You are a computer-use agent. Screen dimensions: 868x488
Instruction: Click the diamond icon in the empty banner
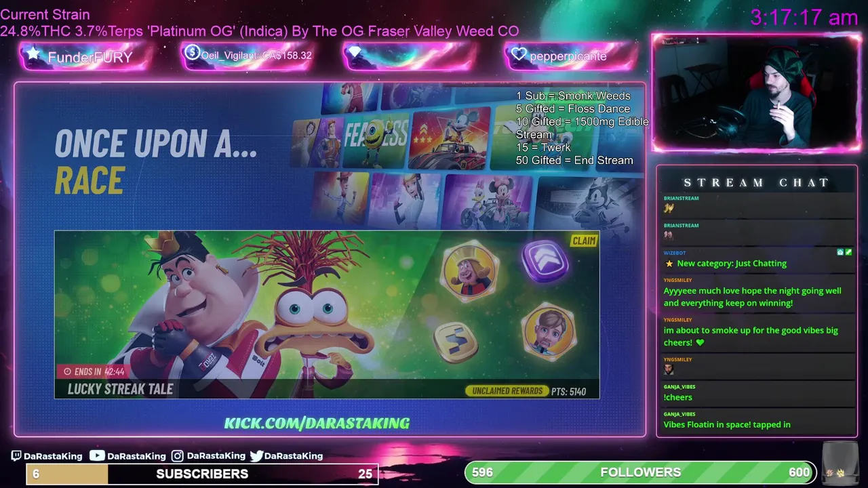coord(355,52)
